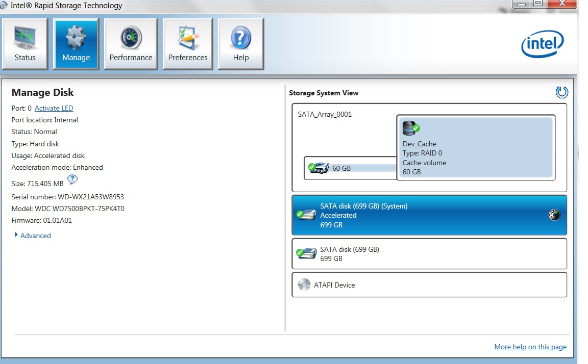Select the ATAPI Device entry
Image resolution: width=588 pixels, height=364 pixels.
[x=429, y=285]
